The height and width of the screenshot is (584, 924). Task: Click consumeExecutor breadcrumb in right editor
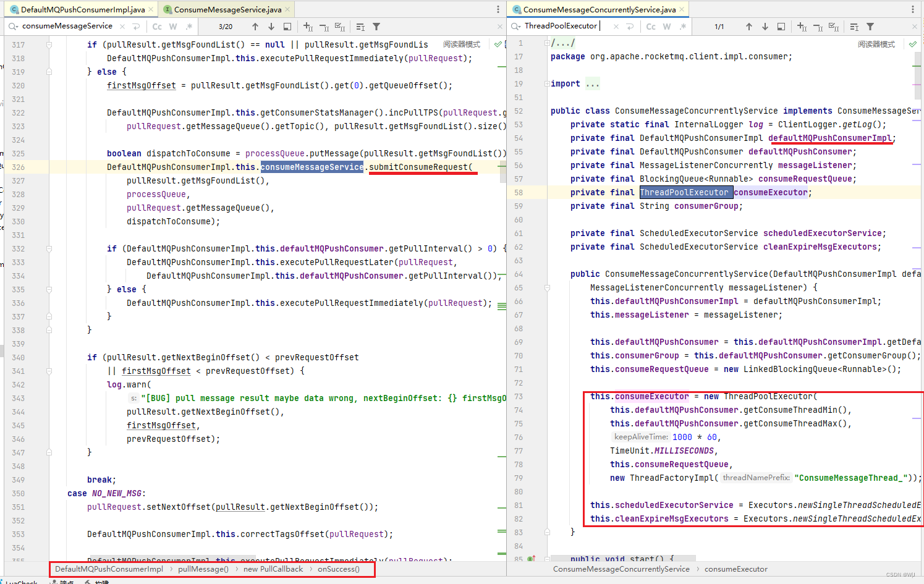coord(736,569)
